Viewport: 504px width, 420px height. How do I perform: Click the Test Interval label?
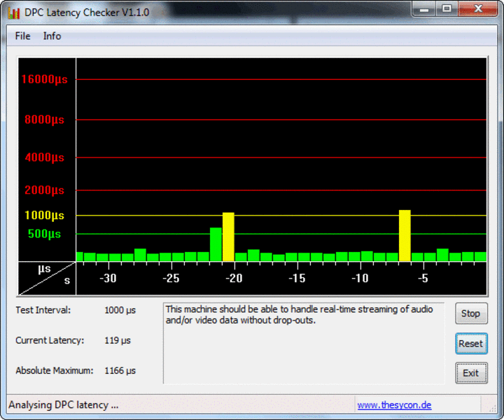click(43, 310)
